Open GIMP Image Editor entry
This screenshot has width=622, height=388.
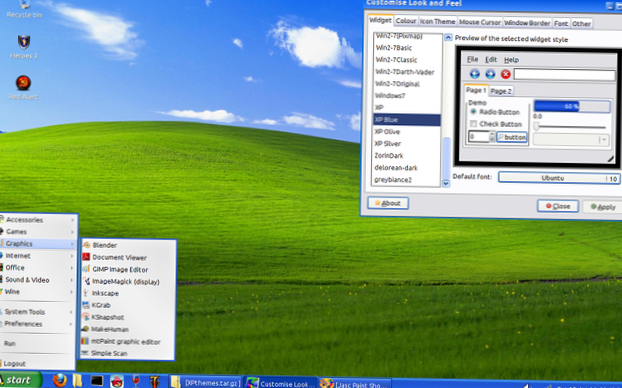coord(128,269)
